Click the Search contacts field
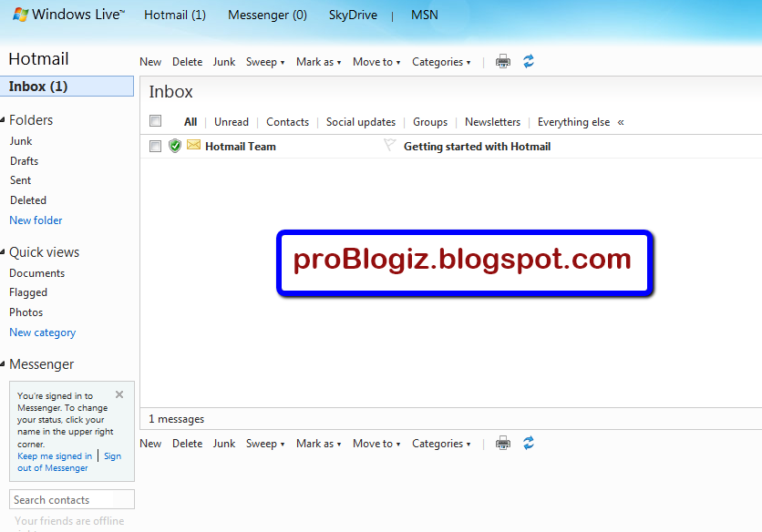The height and width of the screenshot is (532, 762). pos(71,499)
